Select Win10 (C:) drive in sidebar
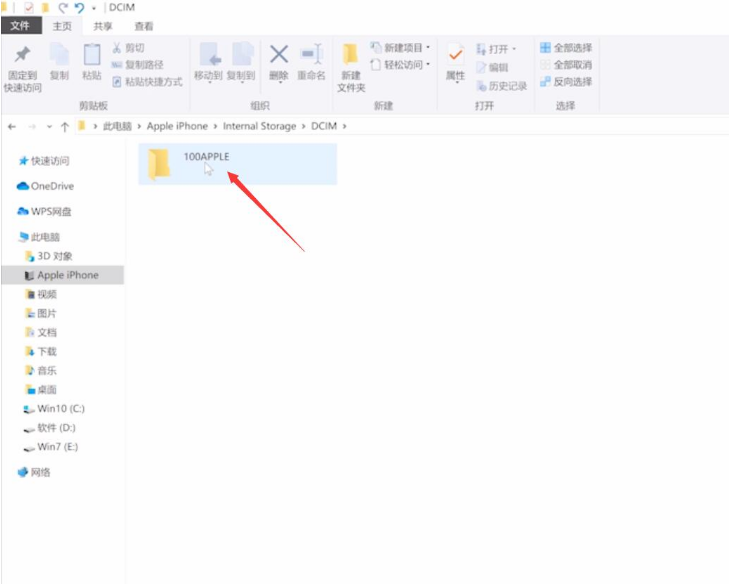The width and height of the screenshot is (730, 586). 60,409
